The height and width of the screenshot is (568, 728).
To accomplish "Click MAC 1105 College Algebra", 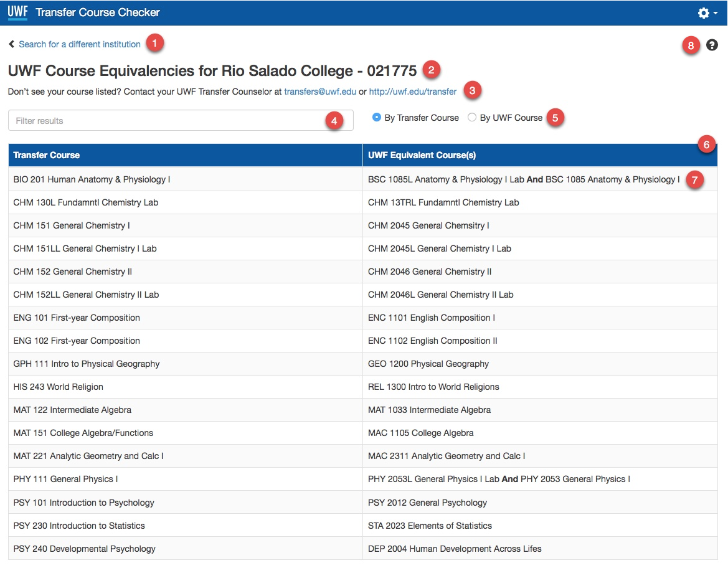I will [x=420, y=433].
